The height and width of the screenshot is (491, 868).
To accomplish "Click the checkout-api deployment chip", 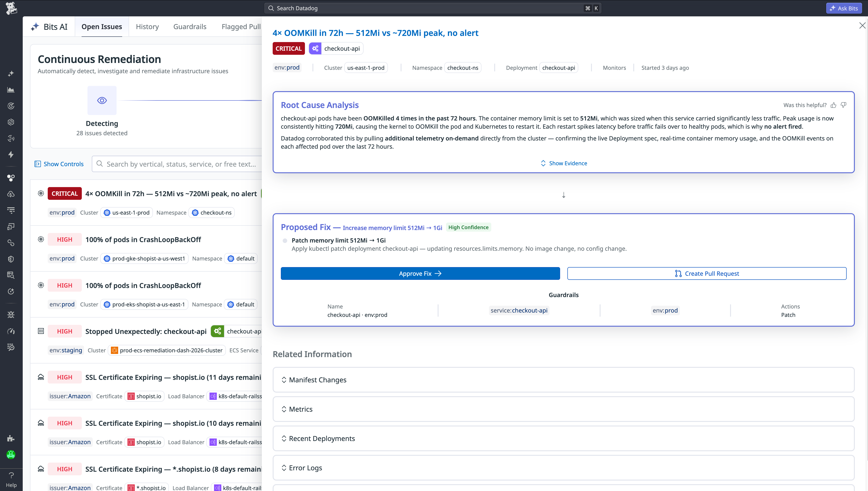I will (x=559, y=68).
